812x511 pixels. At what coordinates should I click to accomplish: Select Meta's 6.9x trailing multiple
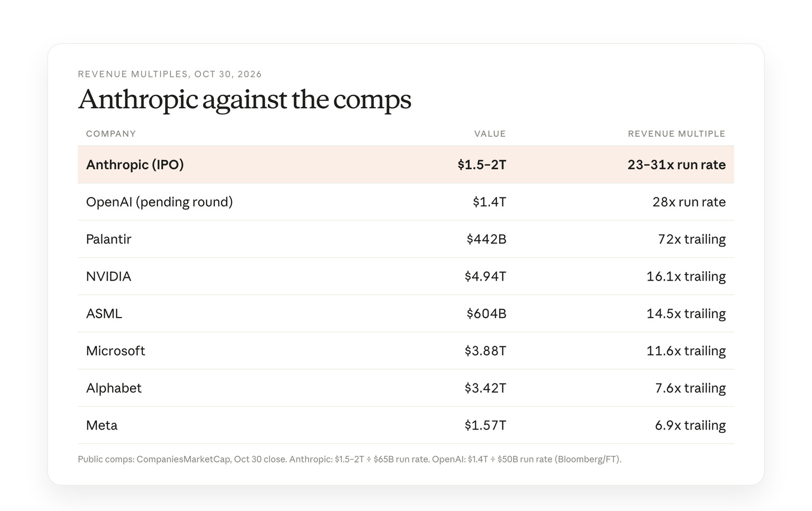pyautogui.click(x=690, y=426)
